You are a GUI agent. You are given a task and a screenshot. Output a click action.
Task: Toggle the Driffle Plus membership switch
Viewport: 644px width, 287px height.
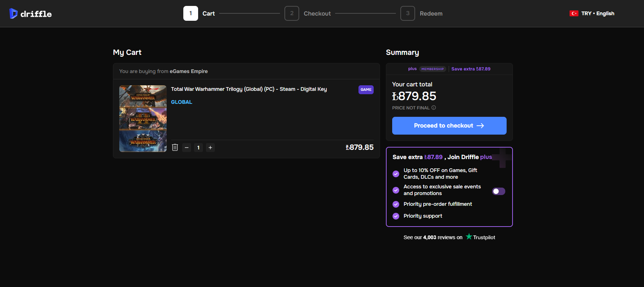pyautogui.click(x=498, y=191)
